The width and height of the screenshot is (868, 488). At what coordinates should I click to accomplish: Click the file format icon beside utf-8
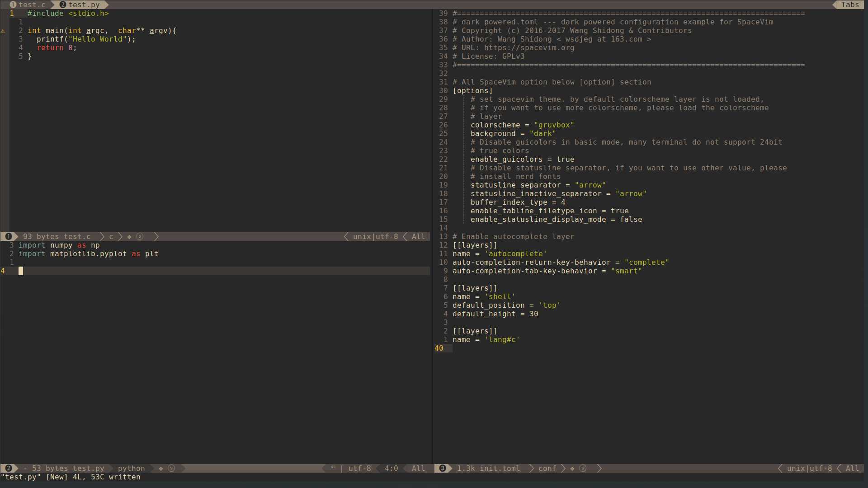click(333, 468)
